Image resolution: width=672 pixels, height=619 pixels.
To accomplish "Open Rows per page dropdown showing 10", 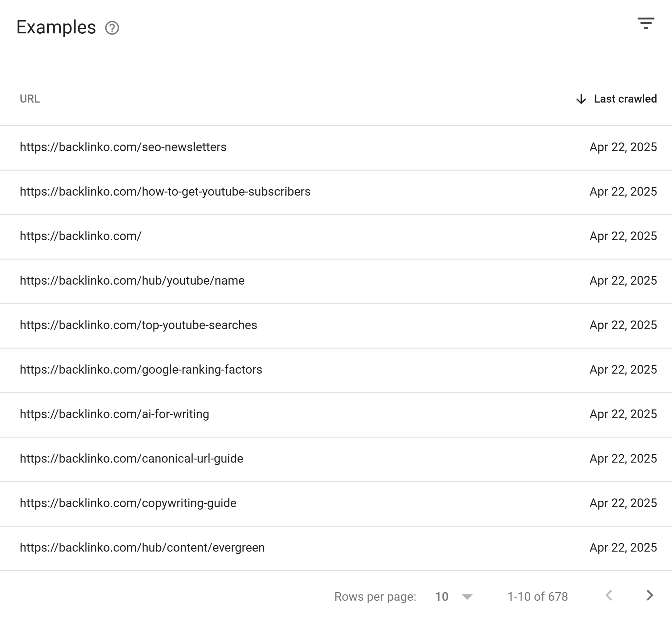I will [454, 597].
